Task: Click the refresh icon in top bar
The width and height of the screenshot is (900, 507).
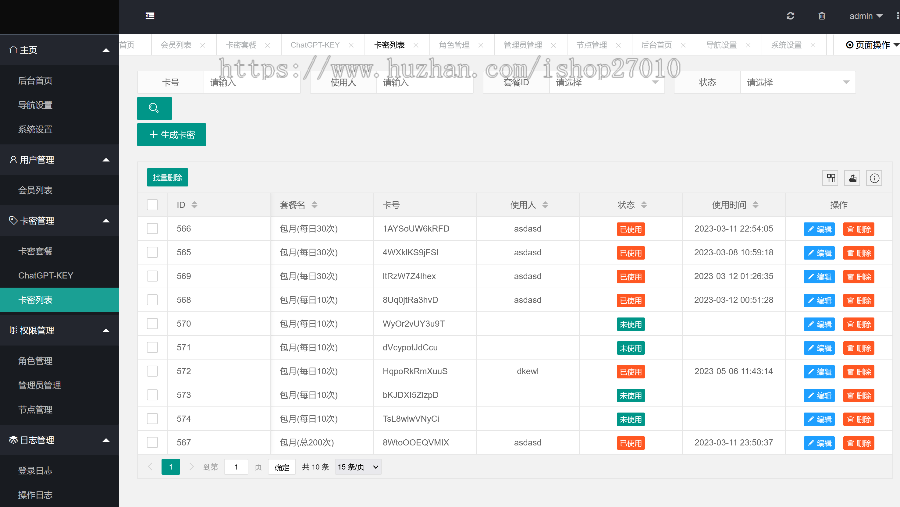Action: point(790,16)
